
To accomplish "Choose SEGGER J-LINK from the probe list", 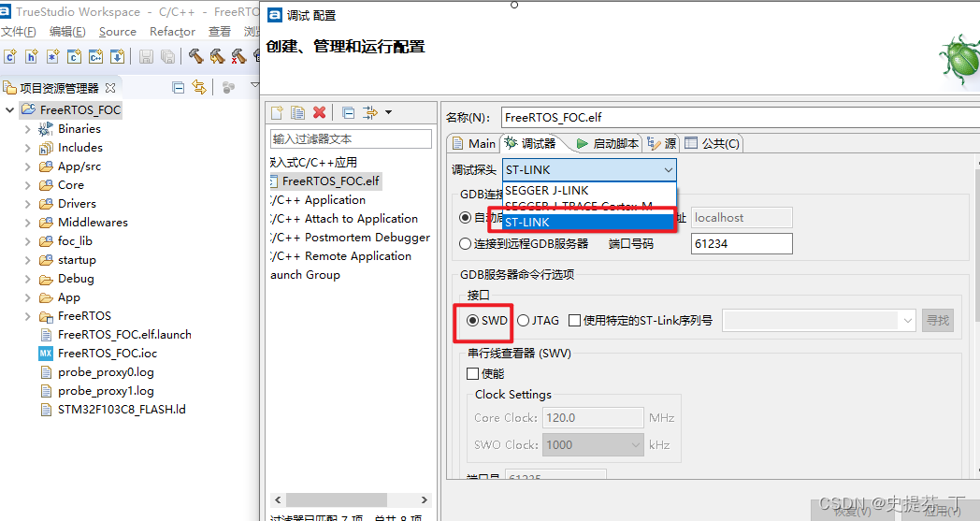I will point(589,190).
